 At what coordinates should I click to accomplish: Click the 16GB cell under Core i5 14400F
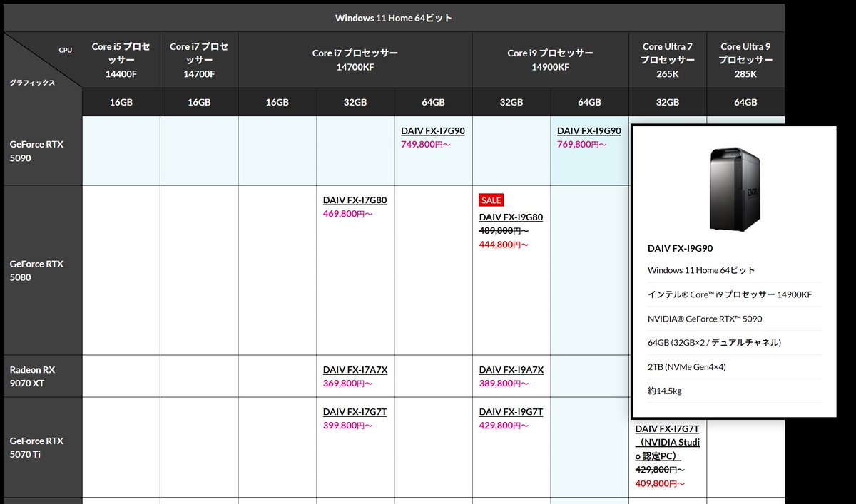[x=121, y=102]
